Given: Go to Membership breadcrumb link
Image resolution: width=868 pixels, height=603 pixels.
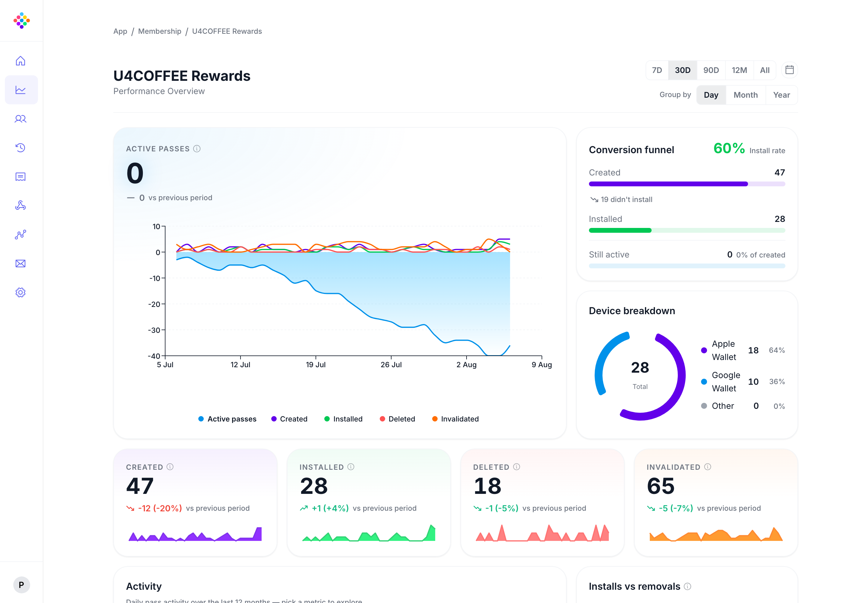Looking at the screenshot, I should [159, 31].
